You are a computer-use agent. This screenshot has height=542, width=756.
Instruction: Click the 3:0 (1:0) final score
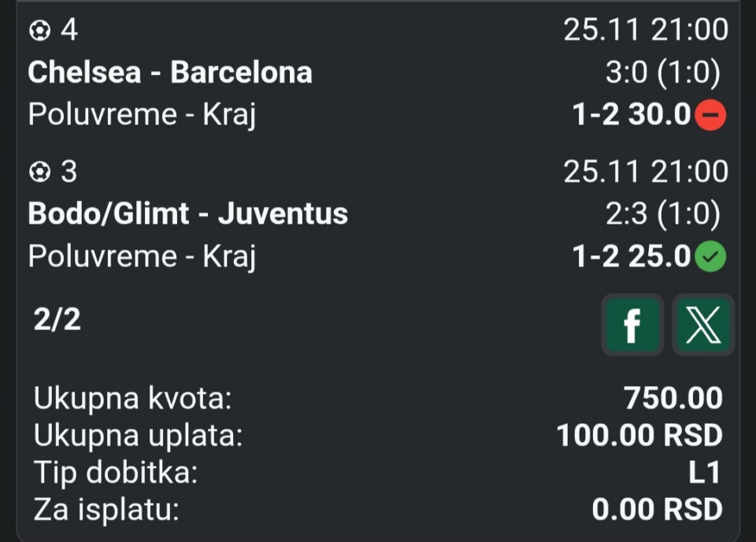pos(662,72)
